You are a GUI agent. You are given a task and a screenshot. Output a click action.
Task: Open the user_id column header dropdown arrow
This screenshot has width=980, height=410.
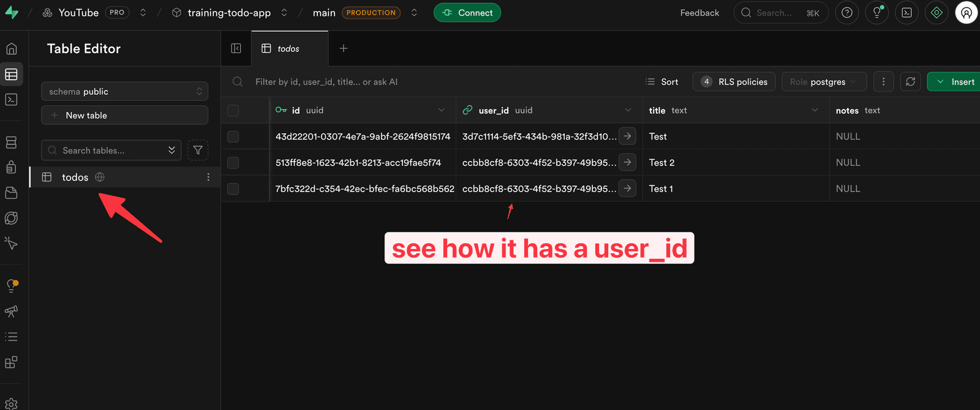click(x=628, y=110)
